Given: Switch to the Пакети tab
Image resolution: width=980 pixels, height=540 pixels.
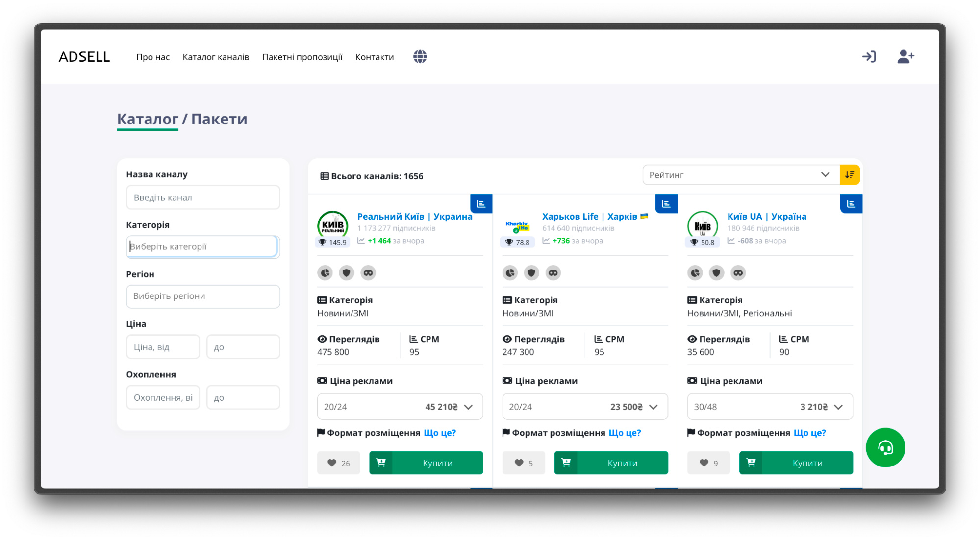Looking at the screenshot, I should pyautogui.click(x=219, y=119).
